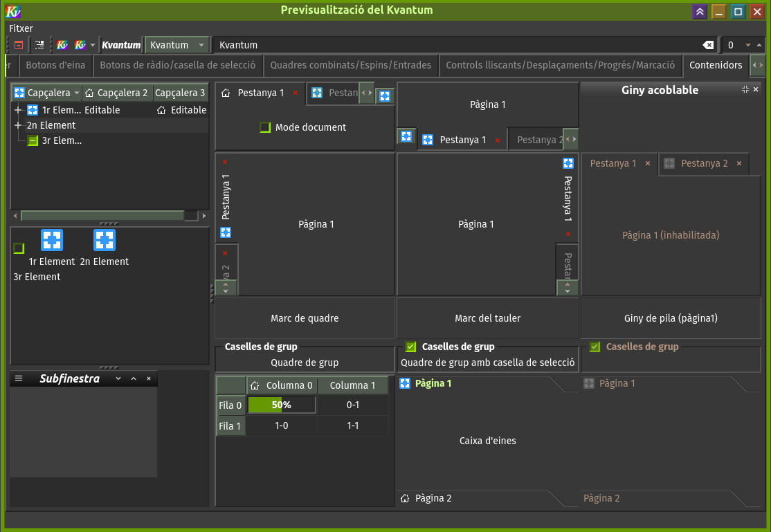Increase the spin box value with up arrow

pos(759,45)
